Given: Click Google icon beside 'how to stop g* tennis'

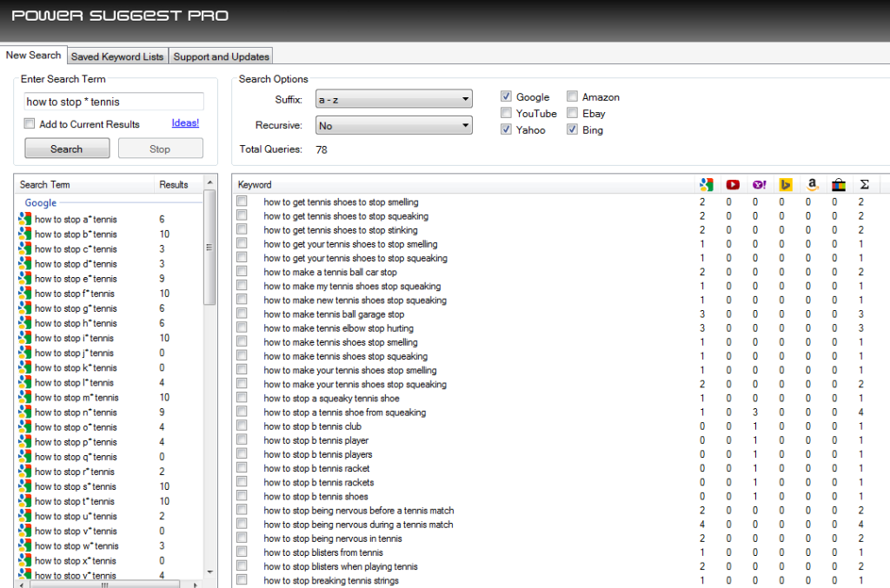Looking at the screenshot, I should coord(25,307).
